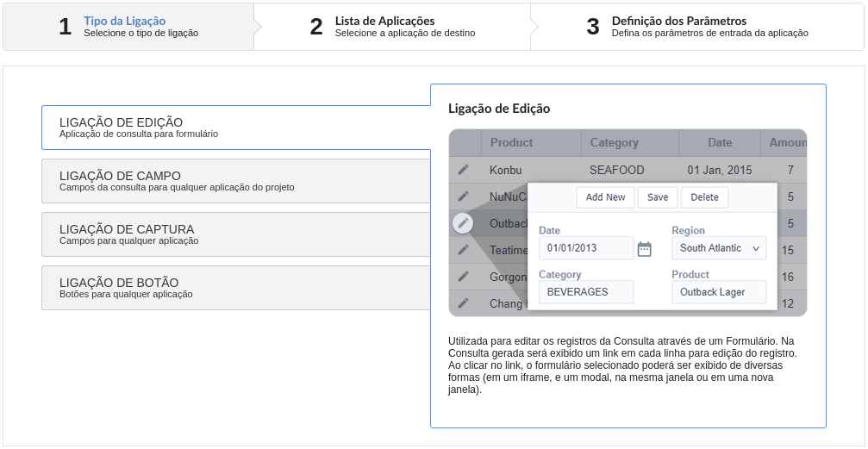Click the Category field showing BEVERAGES

click(585, 292)
